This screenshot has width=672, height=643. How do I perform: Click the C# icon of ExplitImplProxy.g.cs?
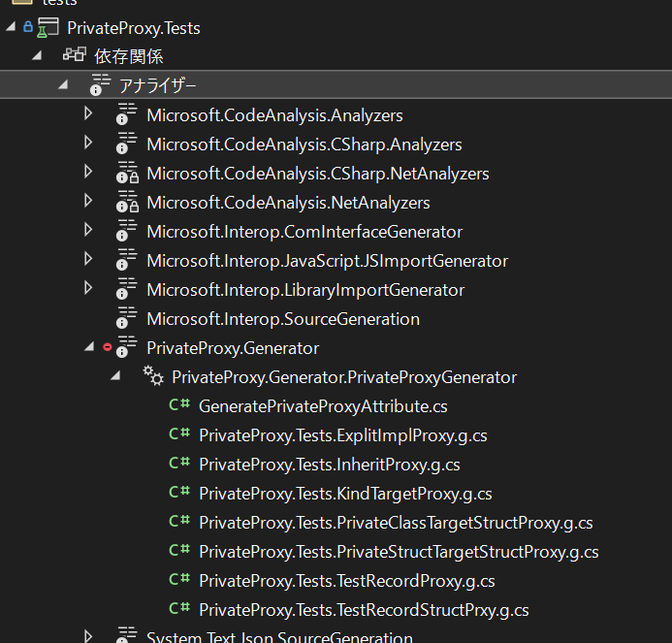click(x=179, y=434)
